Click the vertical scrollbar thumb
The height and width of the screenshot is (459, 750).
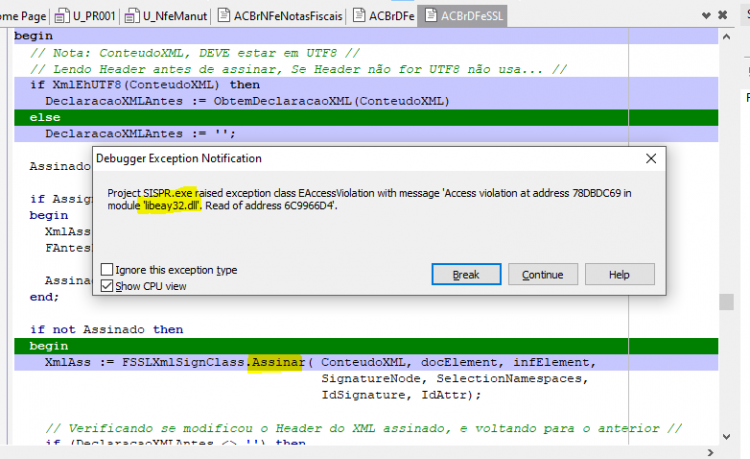click(726, 302)
